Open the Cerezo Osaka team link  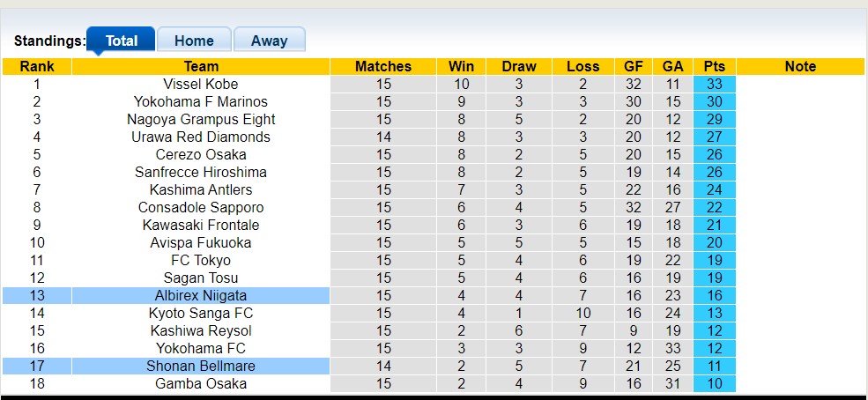pos(201,155)
